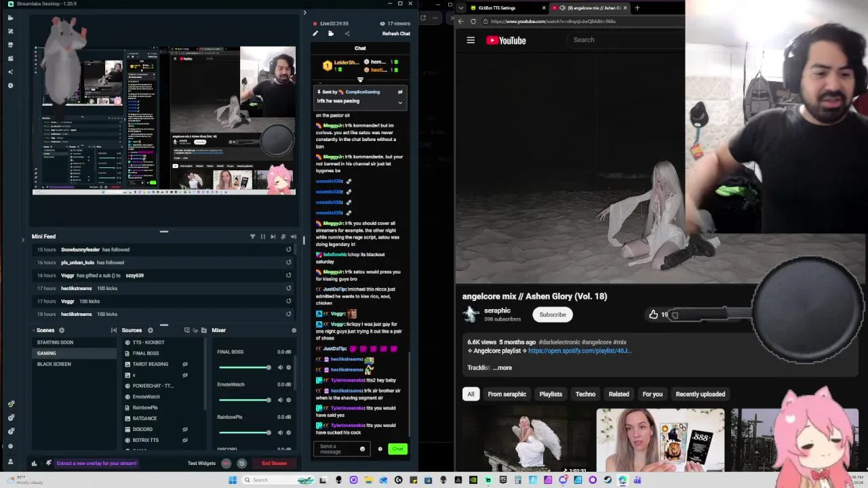Open the Mixer settings gear
This screenshot has width=868, height=488.
pos(294,330)
